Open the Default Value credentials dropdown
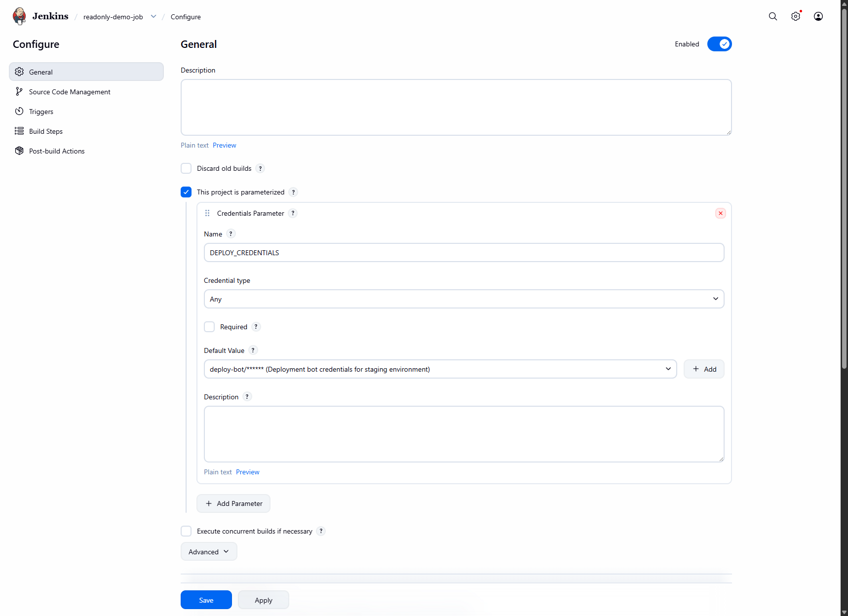The image size is (848, 616). click(x=440, y=369)
